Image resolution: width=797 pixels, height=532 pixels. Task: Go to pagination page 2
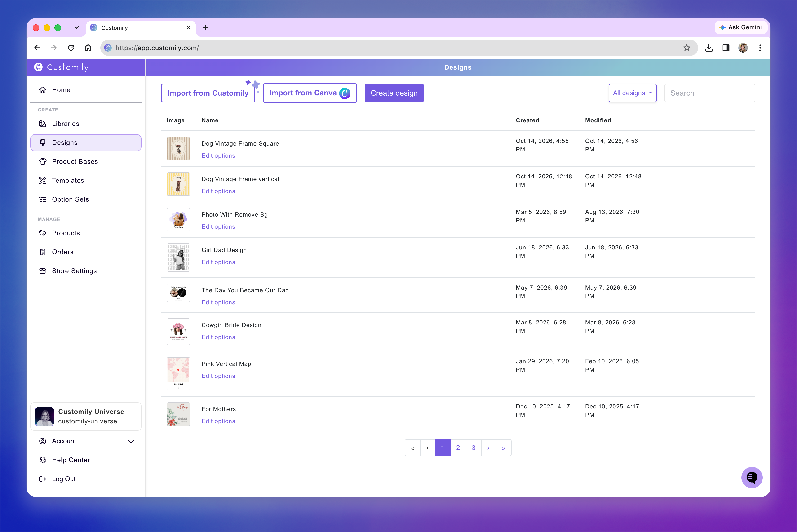pyautogui.click(x=458, y=448)
